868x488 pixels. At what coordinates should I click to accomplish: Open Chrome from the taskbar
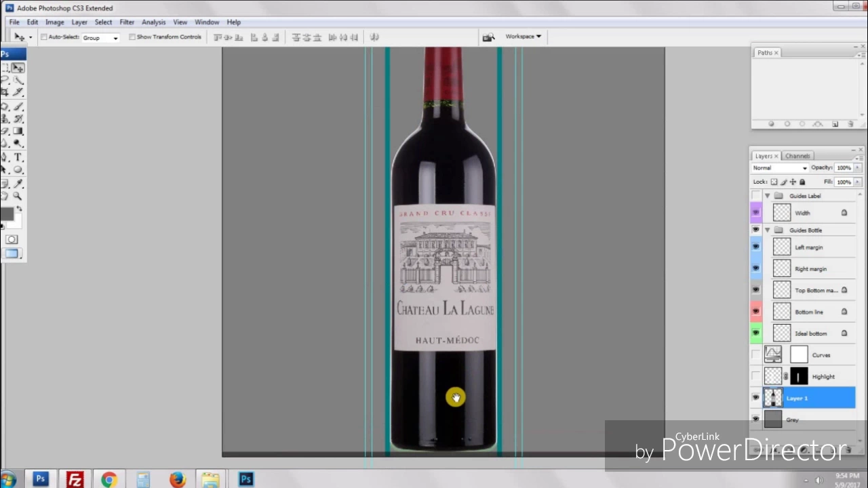108,479
